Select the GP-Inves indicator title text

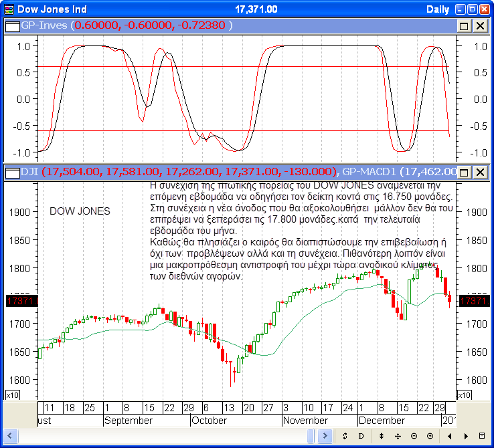point(44,25)
